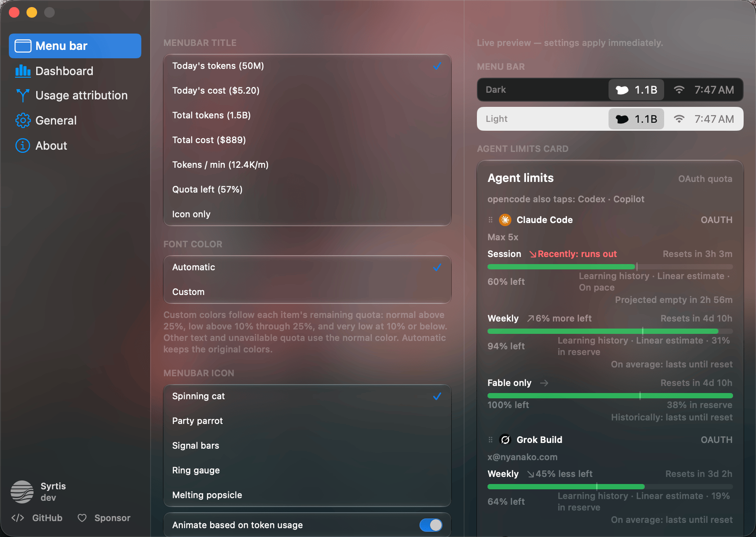This screenshot has width=756, height=537.
Task: Click '38% in reserve' text
Action: [x=699, y=405]
